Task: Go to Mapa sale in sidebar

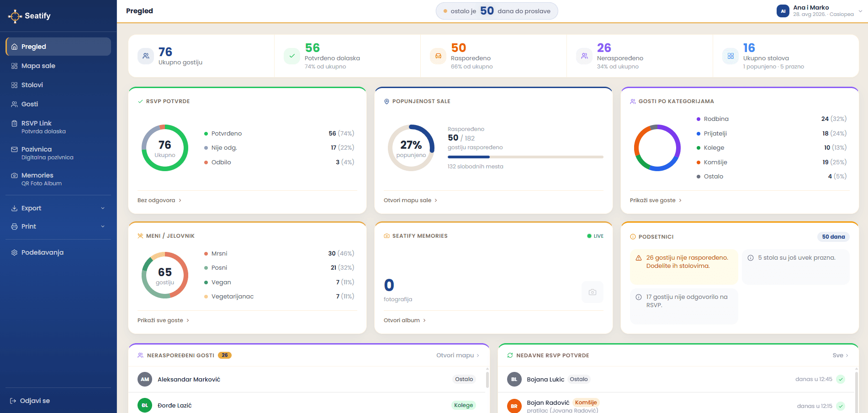Action: click(x=58, y=66)
